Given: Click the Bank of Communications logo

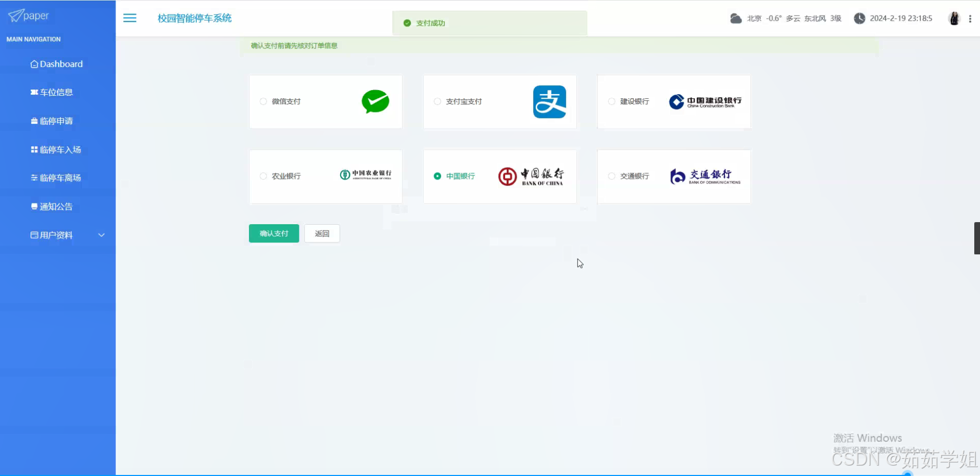Looking at the screenshot, I should 706,176.
